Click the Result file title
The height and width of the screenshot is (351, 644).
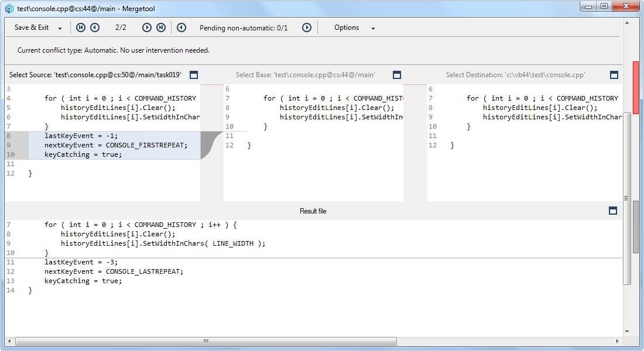313,211
